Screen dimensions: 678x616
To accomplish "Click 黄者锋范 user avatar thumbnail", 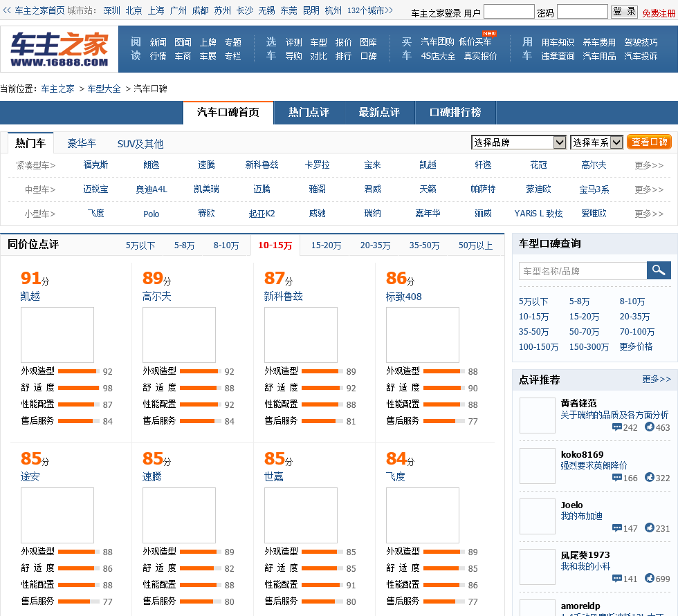I will (538, 415).
